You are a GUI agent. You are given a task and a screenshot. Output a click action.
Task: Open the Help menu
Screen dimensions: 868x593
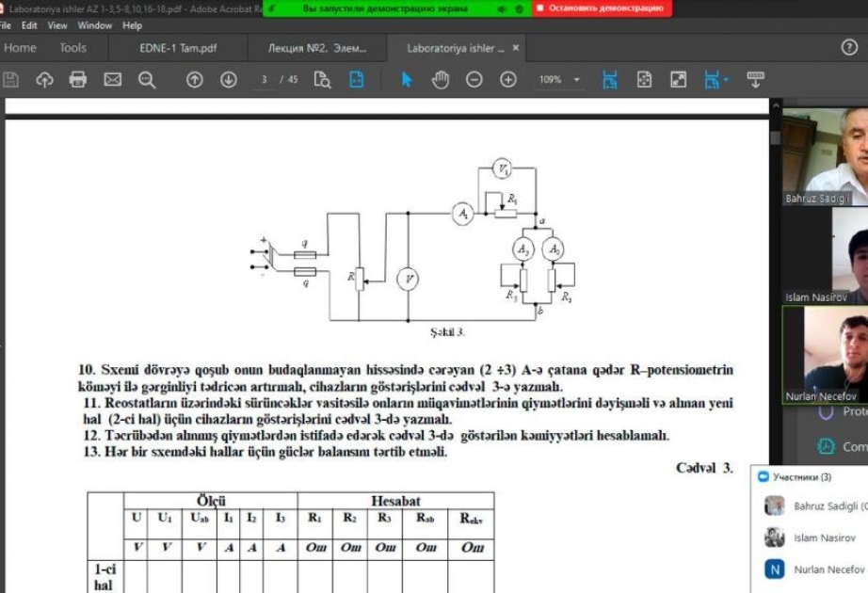point(133,25)
